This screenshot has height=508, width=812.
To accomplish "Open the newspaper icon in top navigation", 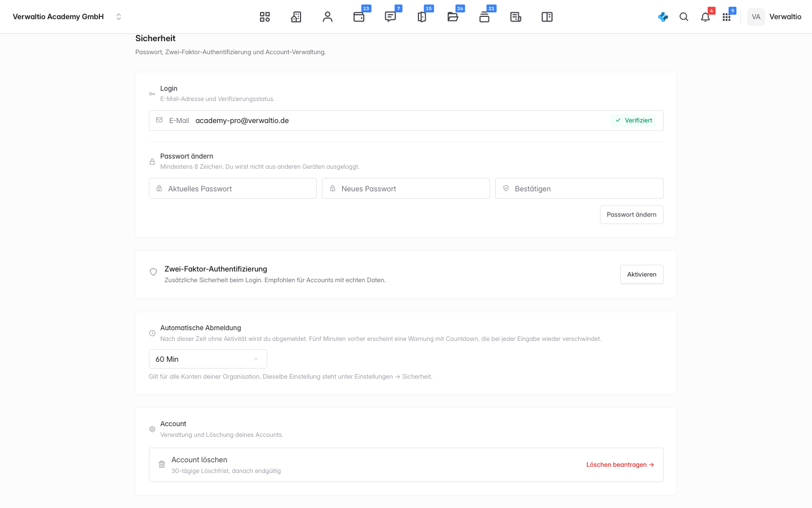I will (515, 17).
